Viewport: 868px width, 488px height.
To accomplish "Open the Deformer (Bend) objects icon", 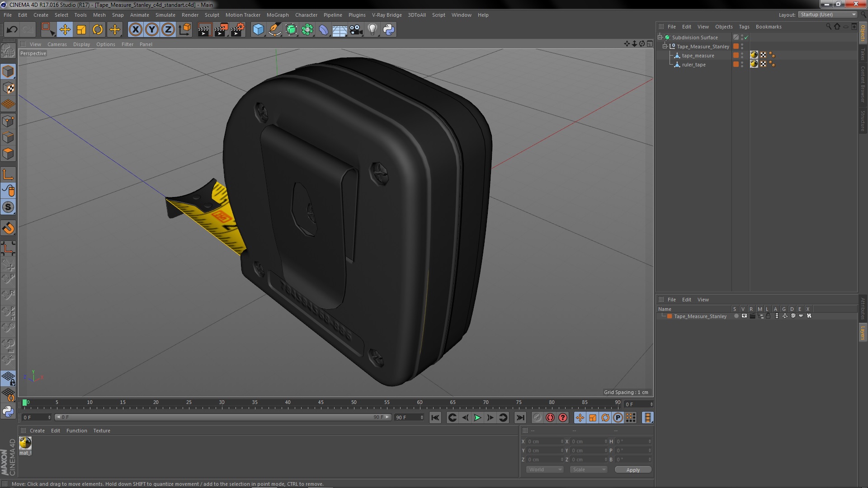I will [324, 30].
